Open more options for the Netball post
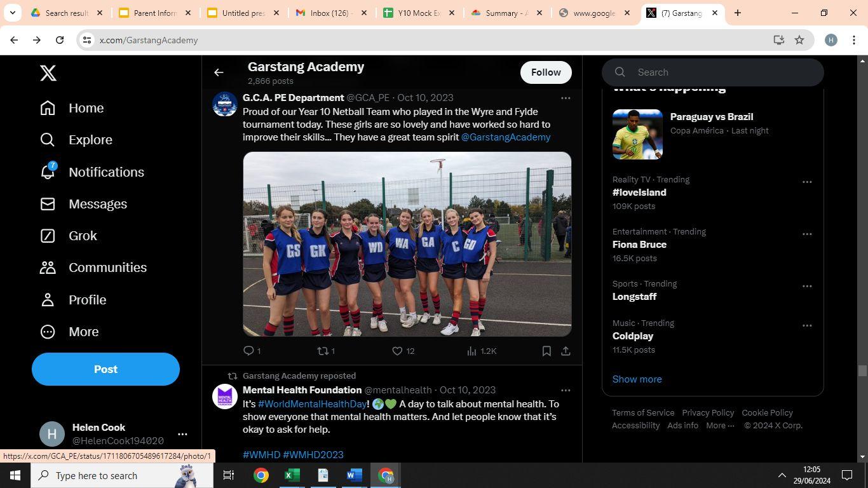This screenshot has height=488, width=868. tap(566, 98)
